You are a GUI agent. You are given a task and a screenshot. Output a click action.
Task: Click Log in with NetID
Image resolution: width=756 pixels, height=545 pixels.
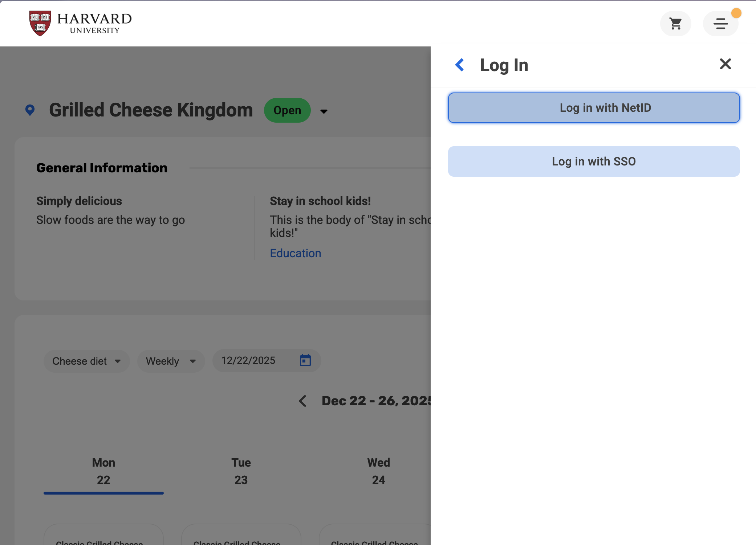(x=594, y=108)
